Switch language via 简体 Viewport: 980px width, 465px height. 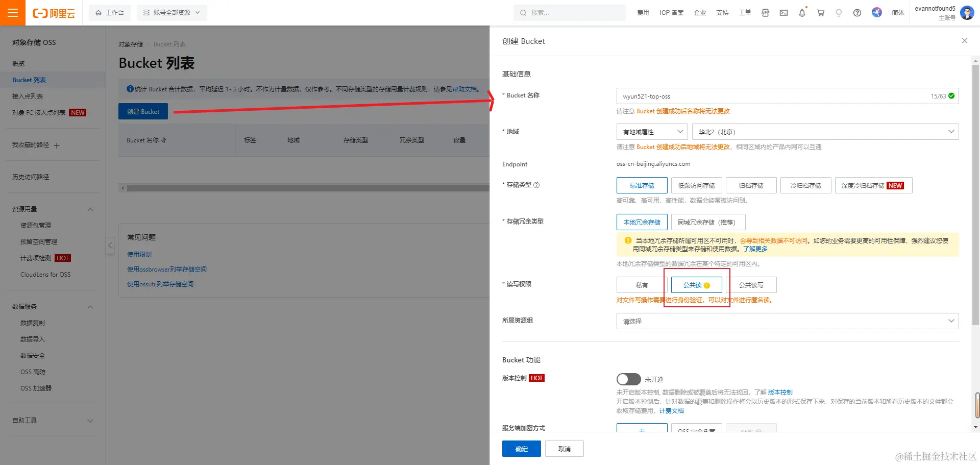[898, 13]
